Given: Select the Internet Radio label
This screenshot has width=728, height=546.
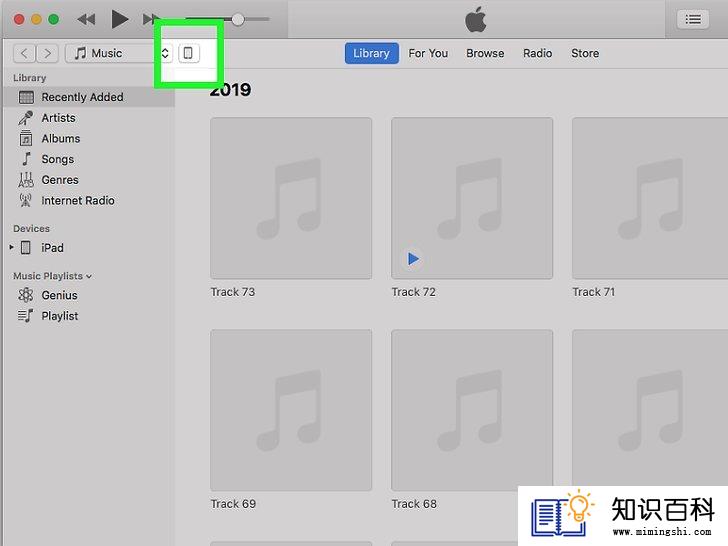Looking at the screenshot, I should 78,201.
